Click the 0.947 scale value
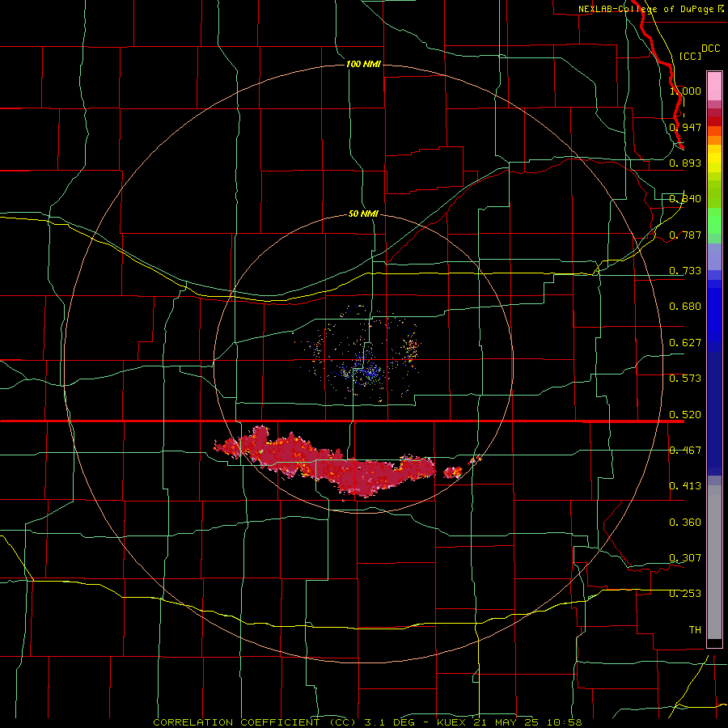Screen dimensions: 728x728 pos(685,127)
